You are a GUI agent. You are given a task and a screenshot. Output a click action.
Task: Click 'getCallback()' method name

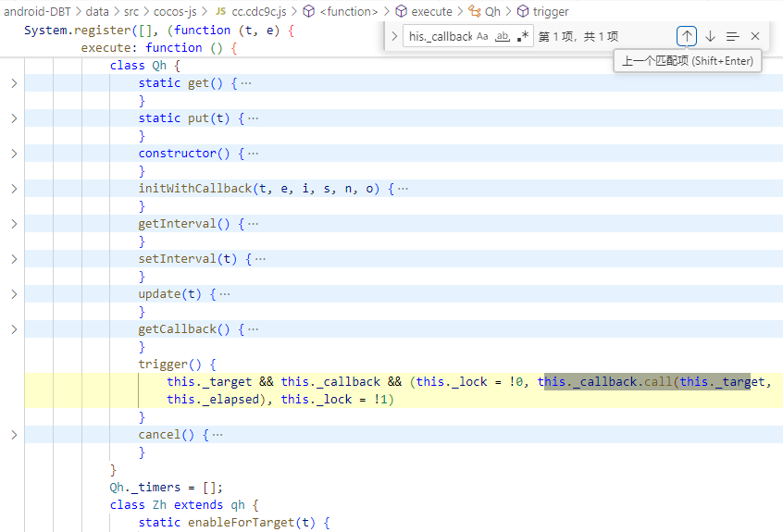[x=184, y=329]
